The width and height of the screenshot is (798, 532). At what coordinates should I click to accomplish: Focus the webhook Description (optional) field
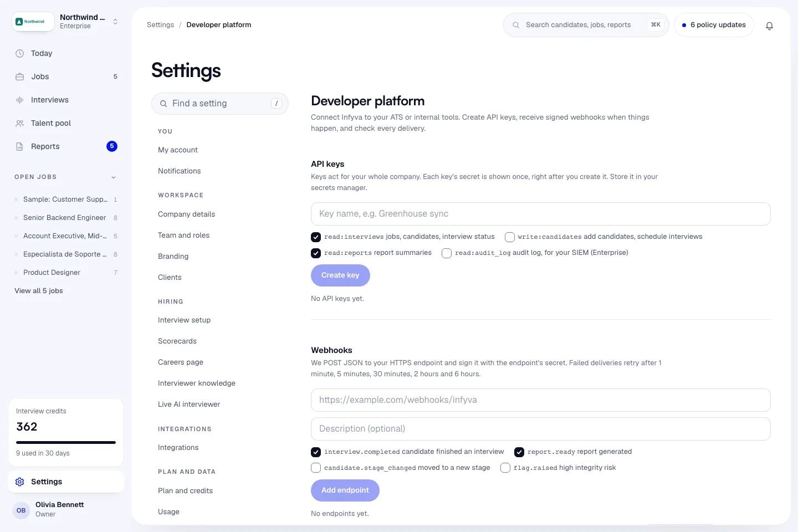541,429
